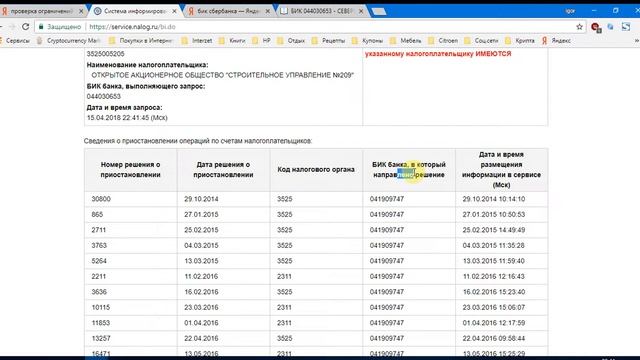Click BIK 041909747 in row 30800

click(387, 199)
